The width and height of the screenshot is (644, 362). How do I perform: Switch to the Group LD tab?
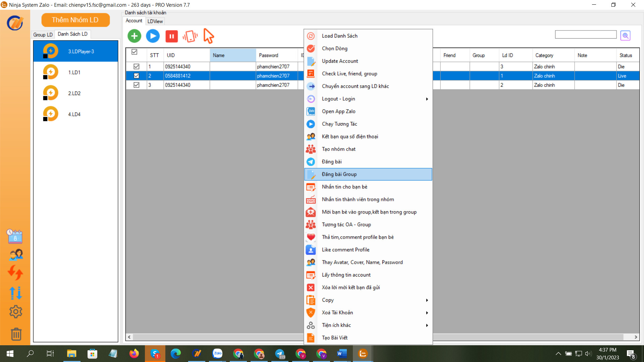point(43,35)
